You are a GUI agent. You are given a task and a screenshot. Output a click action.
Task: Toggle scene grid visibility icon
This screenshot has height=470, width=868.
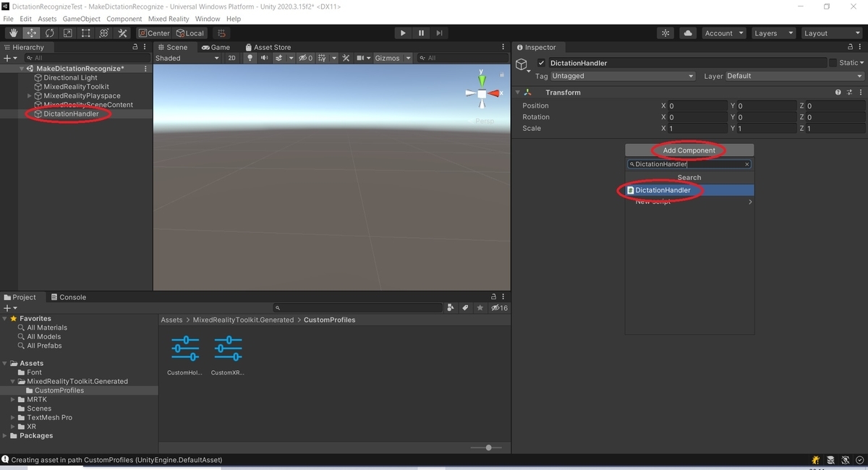tap(323, 58)
